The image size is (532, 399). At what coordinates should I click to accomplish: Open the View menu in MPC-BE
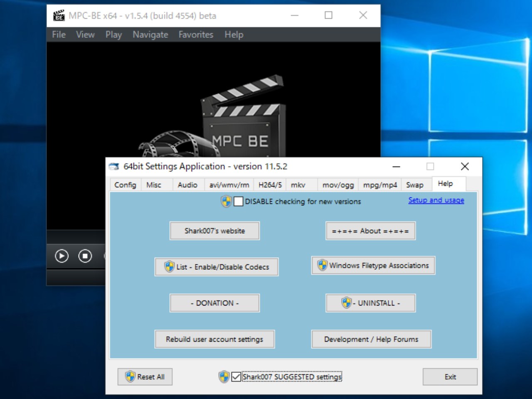click(x=85, y=34)
